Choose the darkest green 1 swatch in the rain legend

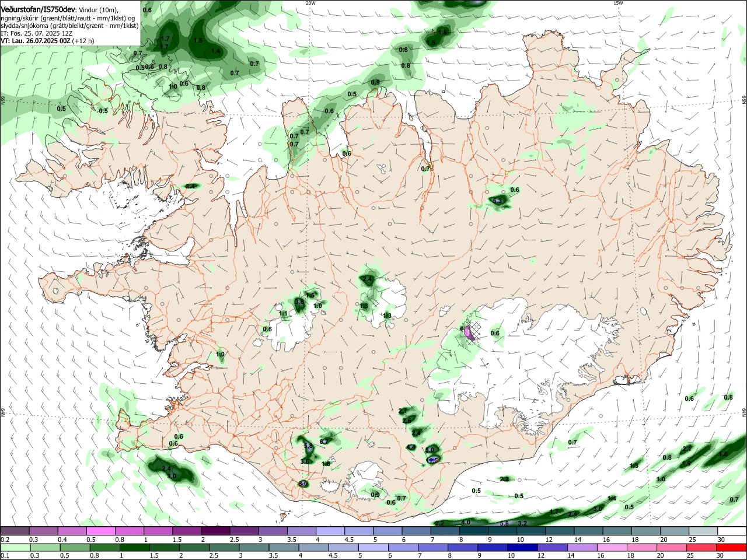pos(134,547)
